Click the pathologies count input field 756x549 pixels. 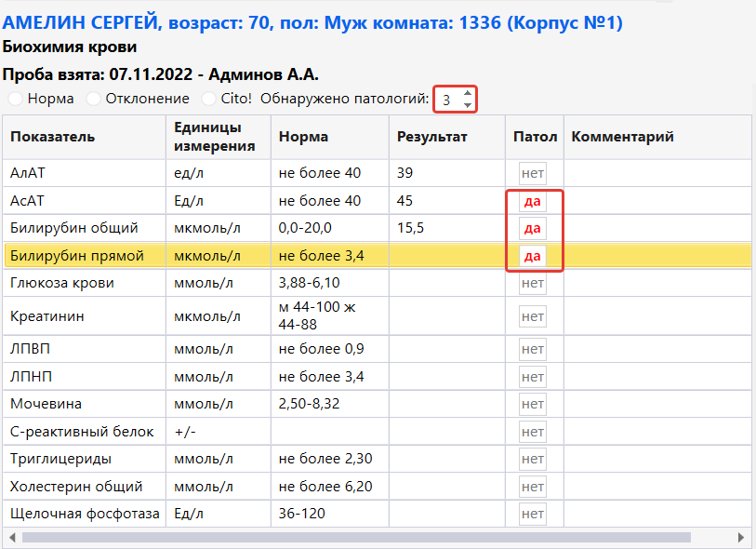(447, 100)
